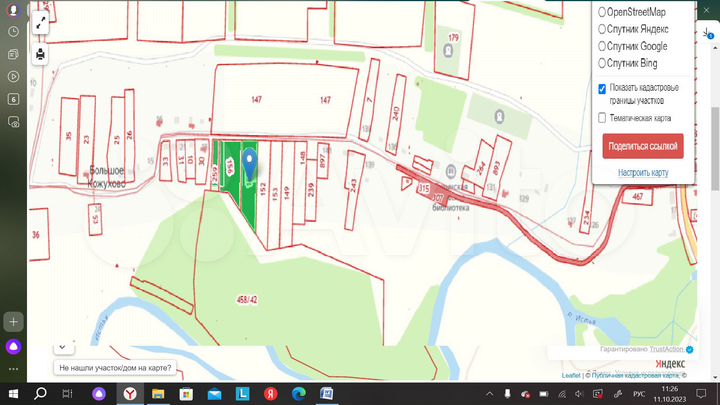
Task: Enable the Тематическая карта checkbox
Action: pos(602,117)
